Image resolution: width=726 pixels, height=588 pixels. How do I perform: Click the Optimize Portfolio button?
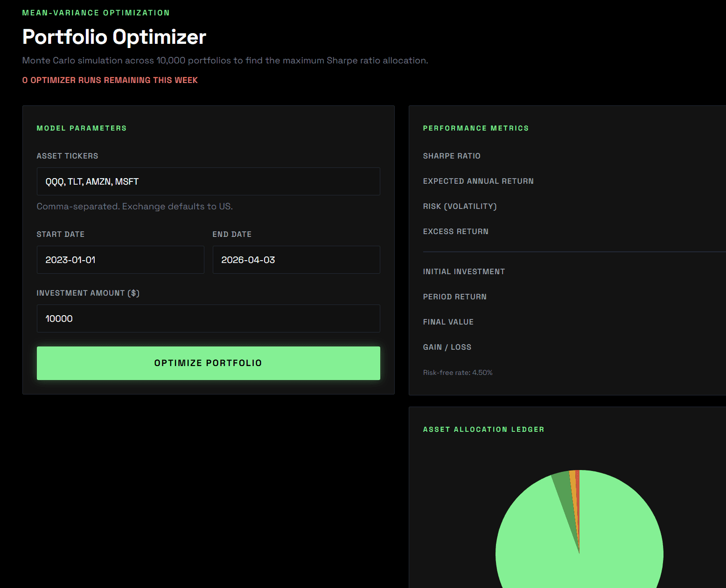(208, 363)
